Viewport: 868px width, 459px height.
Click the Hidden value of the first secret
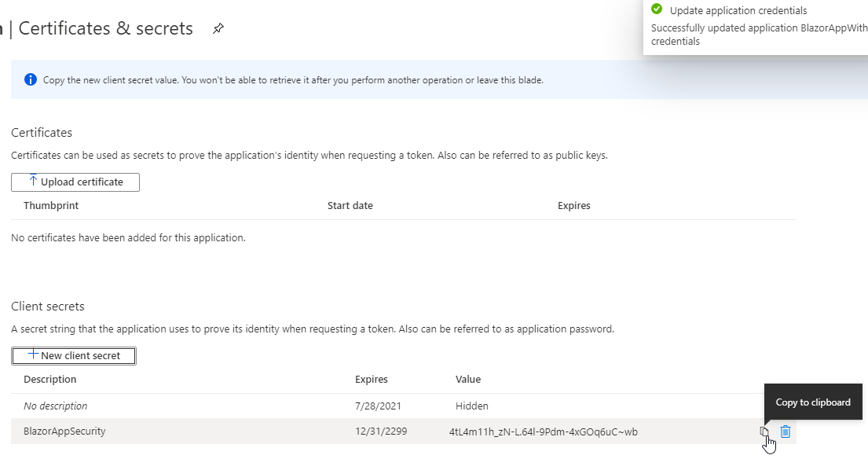(x=471, y=406)
